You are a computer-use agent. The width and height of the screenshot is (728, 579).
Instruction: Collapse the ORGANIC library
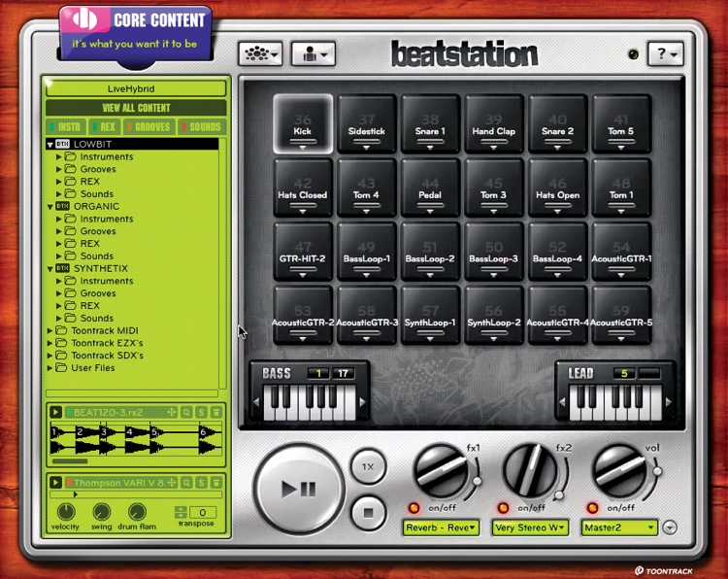click(50, 207)
